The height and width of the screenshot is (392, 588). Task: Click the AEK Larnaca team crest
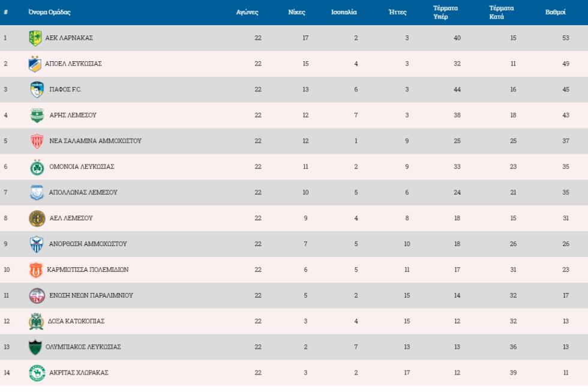pyautogui.click(x=35, y=38)
